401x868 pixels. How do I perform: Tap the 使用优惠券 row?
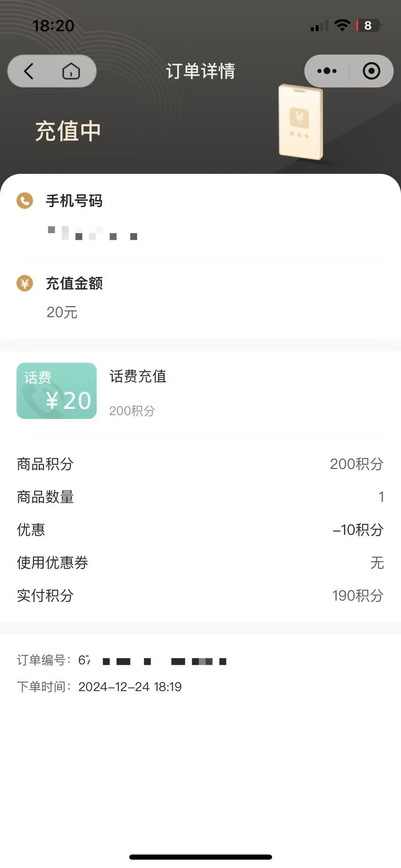pos(200,563)
